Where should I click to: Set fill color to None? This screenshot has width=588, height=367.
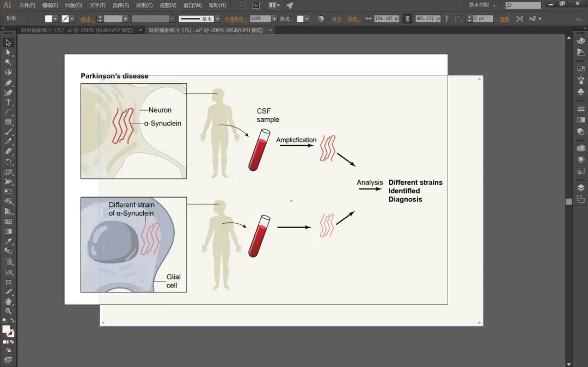[x=11, y=342]
